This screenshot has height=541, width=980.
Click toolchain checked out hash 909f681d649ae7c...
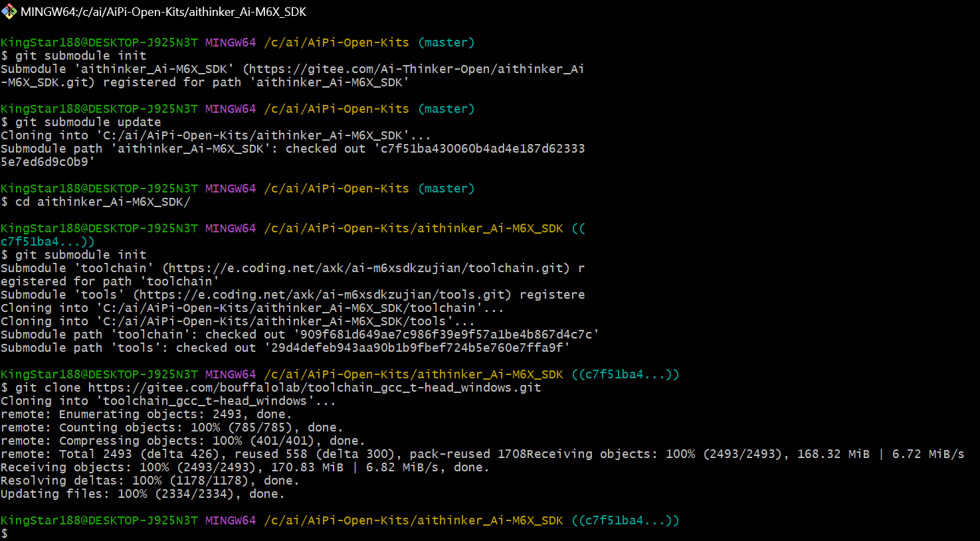pyautogui.click(x=446, y=335)
